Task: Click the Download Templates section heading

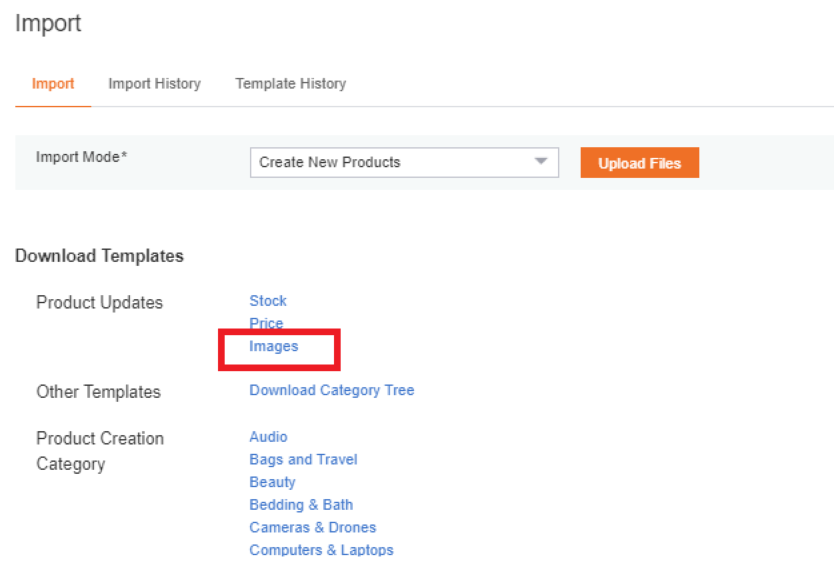Action: coord(99,256)
